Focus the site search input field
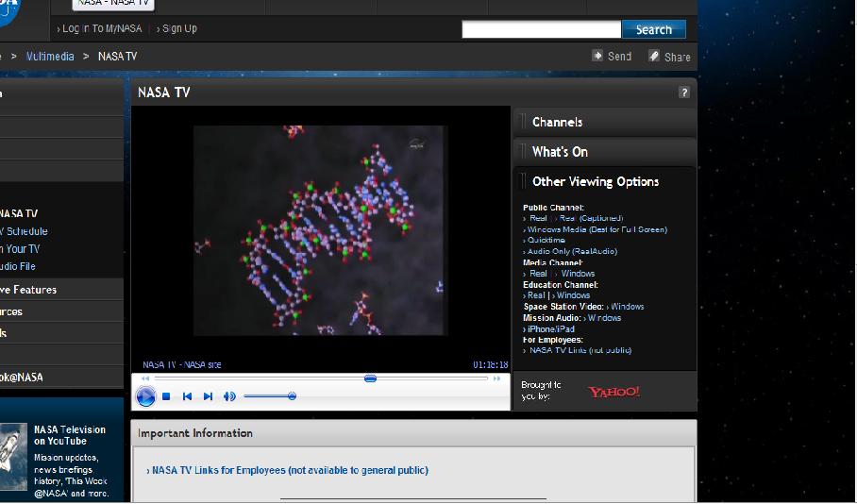Image resolution: width=857 pixels, height=504 pixels. pyautogui.click(x=542, y=29)
